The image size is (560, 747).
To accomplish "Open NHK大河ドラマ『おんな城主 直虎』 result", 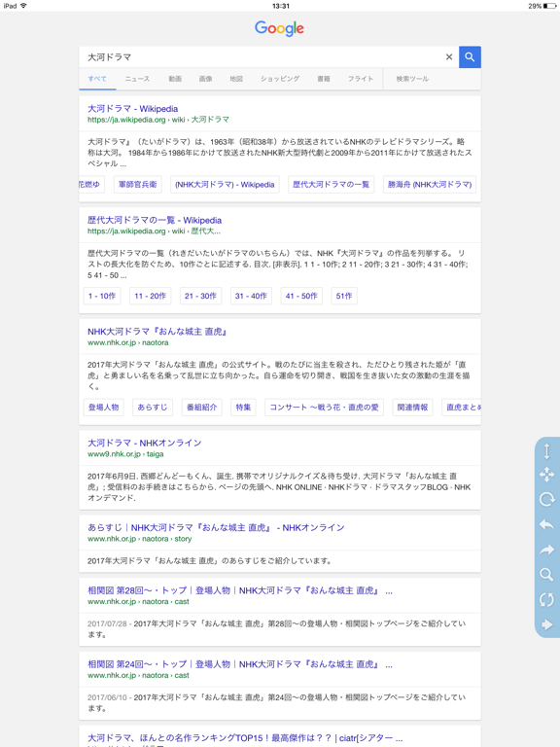I will (x=157, y=332).
